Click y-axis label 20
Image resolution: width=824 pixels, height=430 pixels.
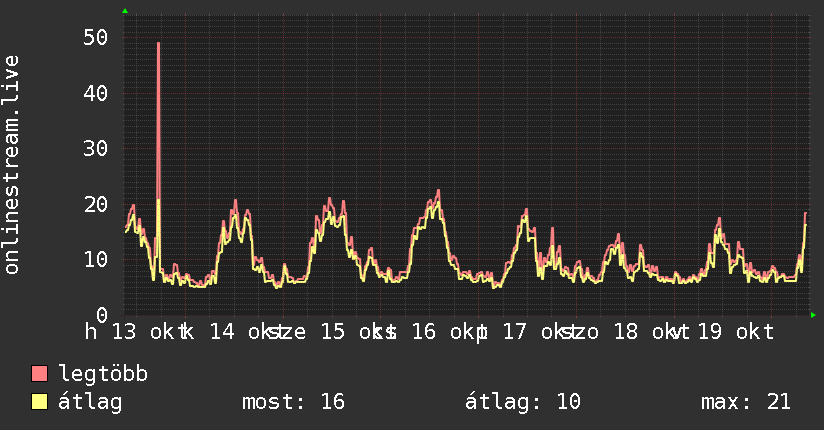[96, 204]
